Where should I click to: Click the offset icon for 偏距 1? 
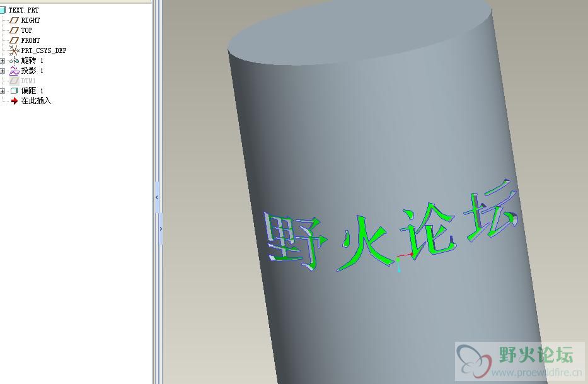pos(14,91)
